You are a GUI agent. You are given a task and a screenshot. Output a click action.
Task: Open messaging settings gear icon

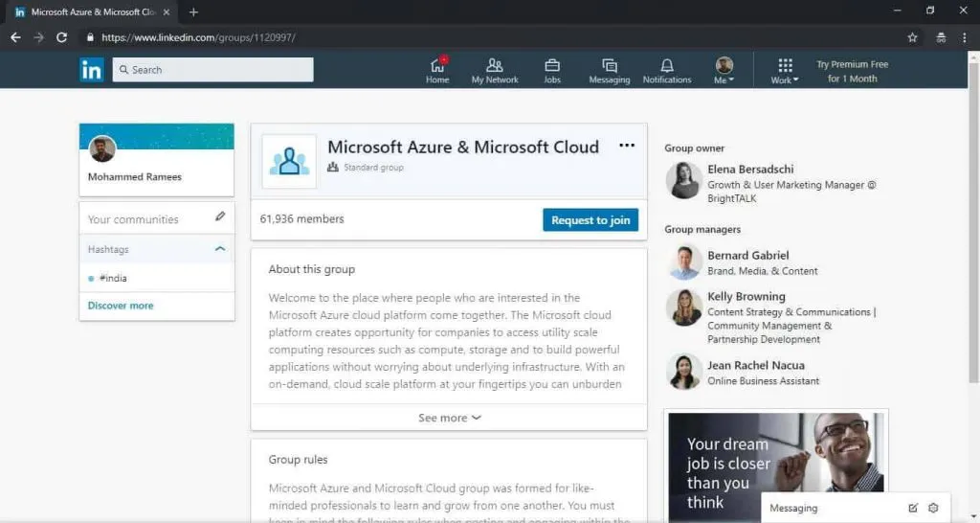933,508
